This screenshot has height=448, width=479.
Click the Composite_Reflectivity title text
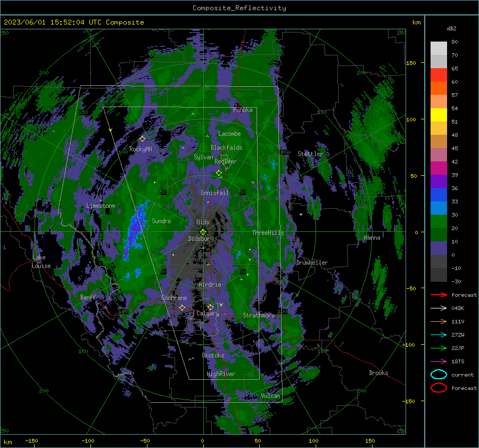[240, 7]
